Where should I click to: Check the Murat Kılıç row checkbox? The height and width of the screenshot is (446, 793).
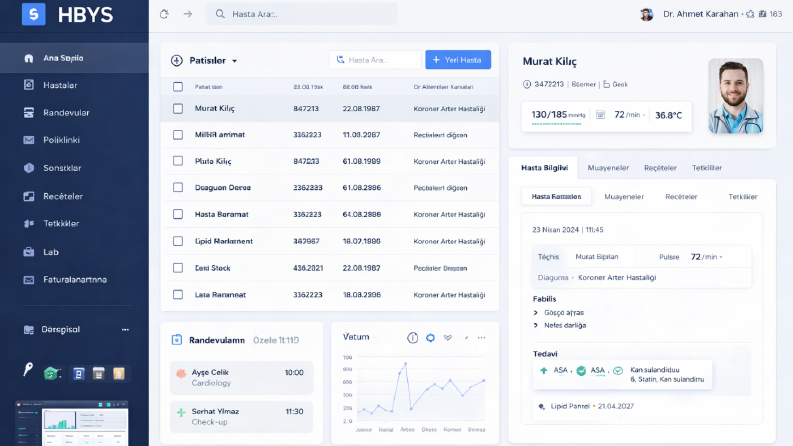point(178,109)
